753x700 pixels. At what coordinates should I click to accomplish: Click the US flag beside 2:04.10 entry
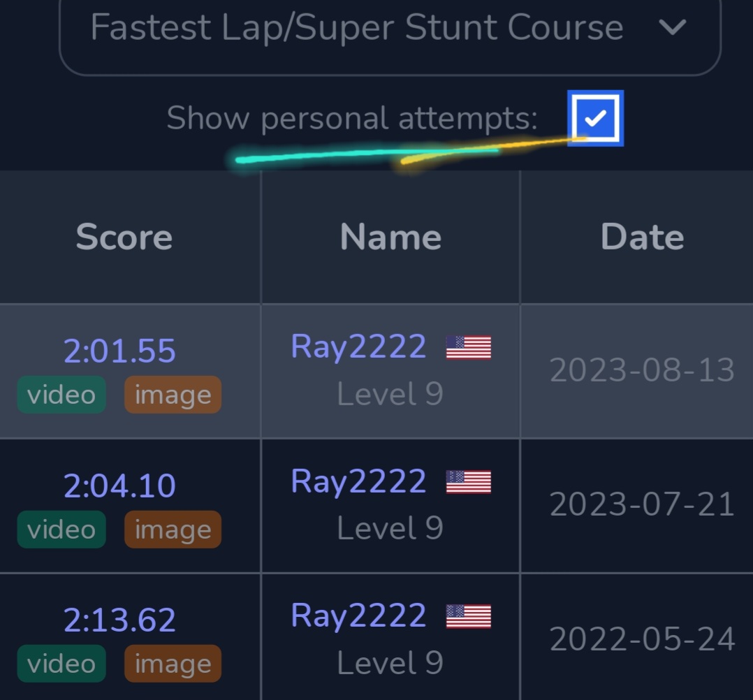(x=469, y=482)
